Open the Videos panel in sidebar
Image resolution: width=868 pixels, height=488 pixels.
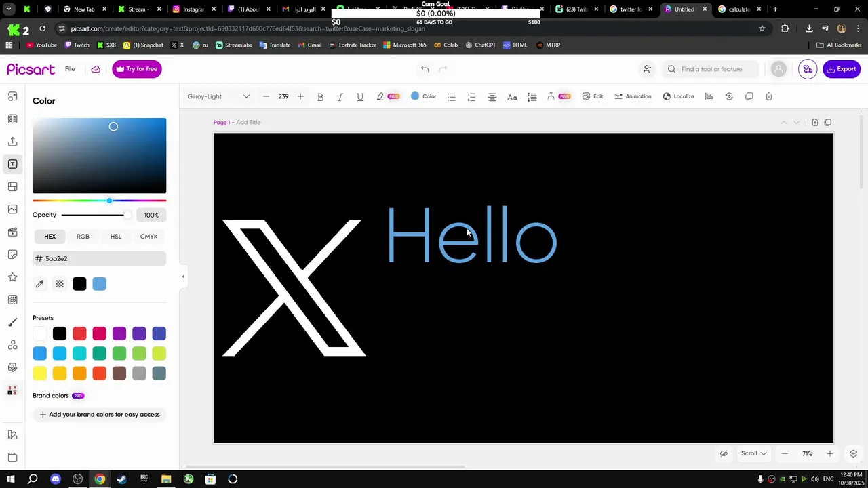[12, 232]
